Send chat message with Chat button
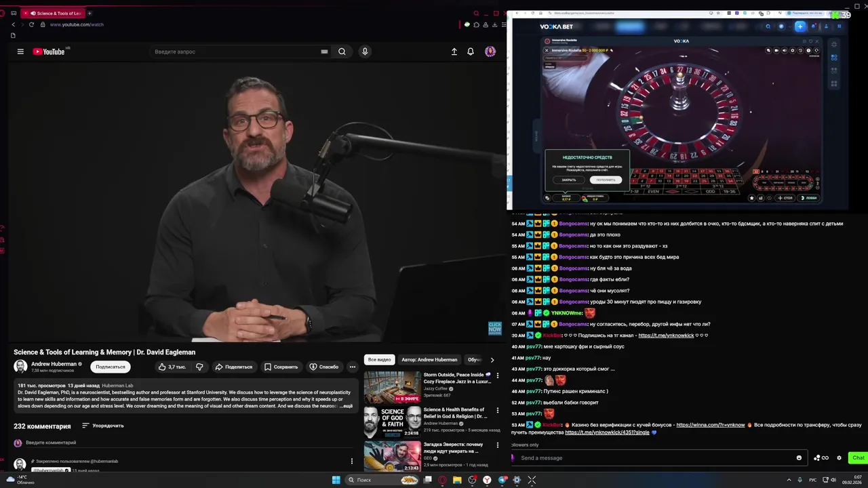868x488 pixels. click(x=859, y=457)
